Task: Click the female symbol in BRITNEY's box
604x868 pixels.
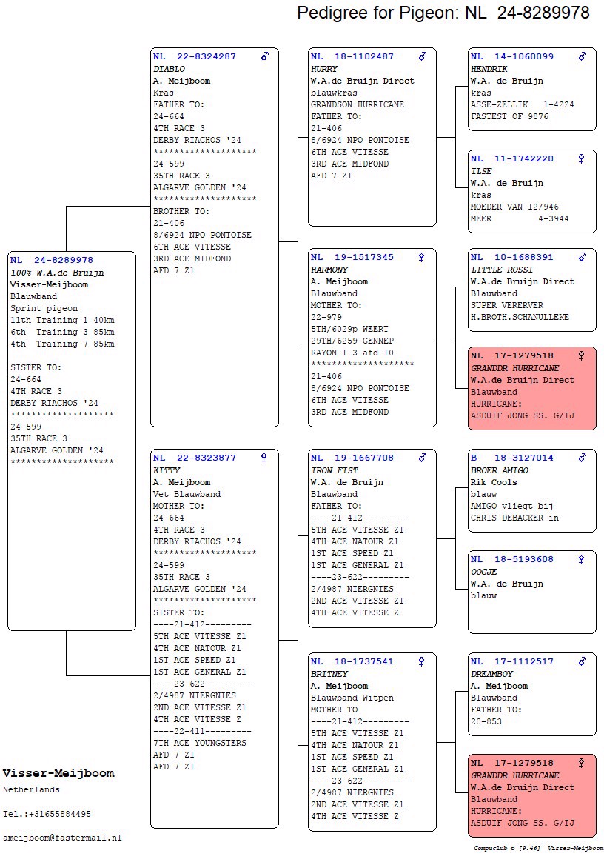Action: point(422,661)
